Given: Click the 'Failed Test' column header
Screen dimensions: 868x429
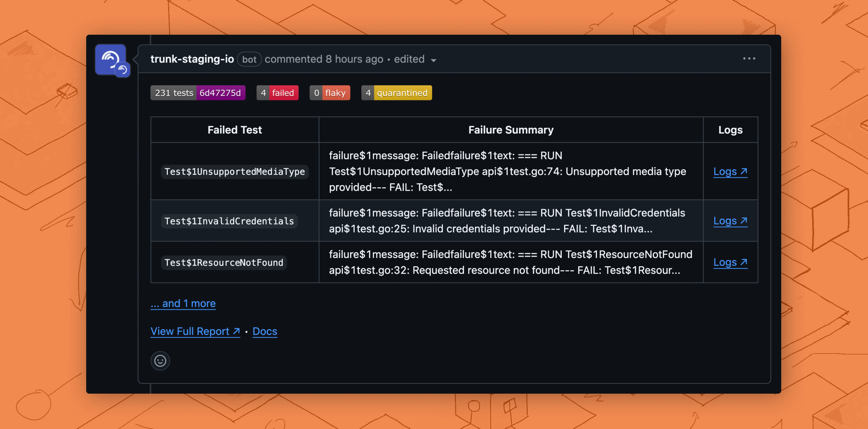Looking at the screenshot, I should pyautogui.click(x=235, y=130).
